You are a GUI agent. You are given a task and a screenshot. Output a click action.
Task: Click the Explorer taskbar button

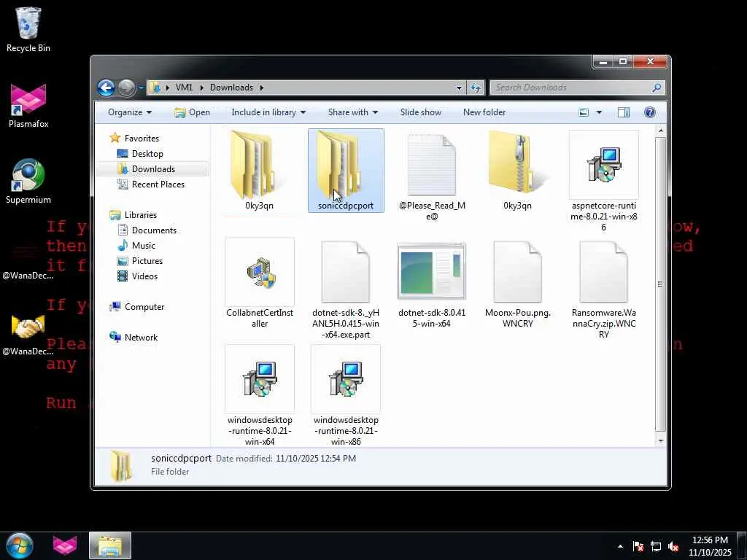(x=110, y=545)
